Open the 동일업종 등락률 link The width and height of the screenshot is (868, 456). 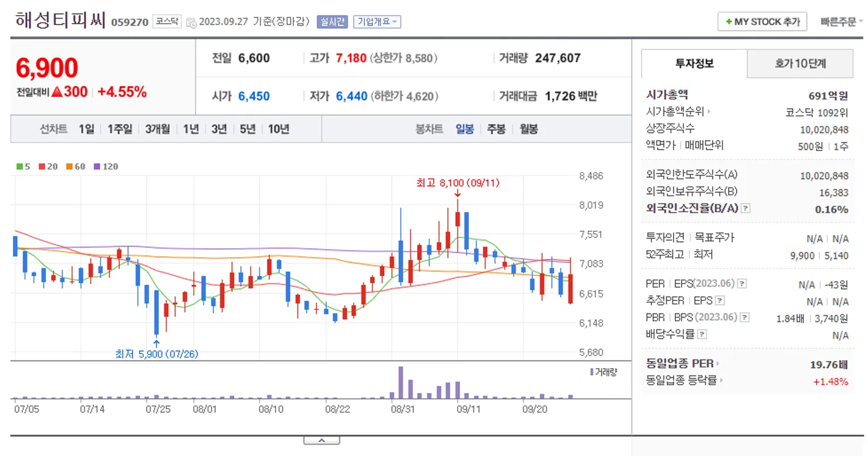point(682,380)
